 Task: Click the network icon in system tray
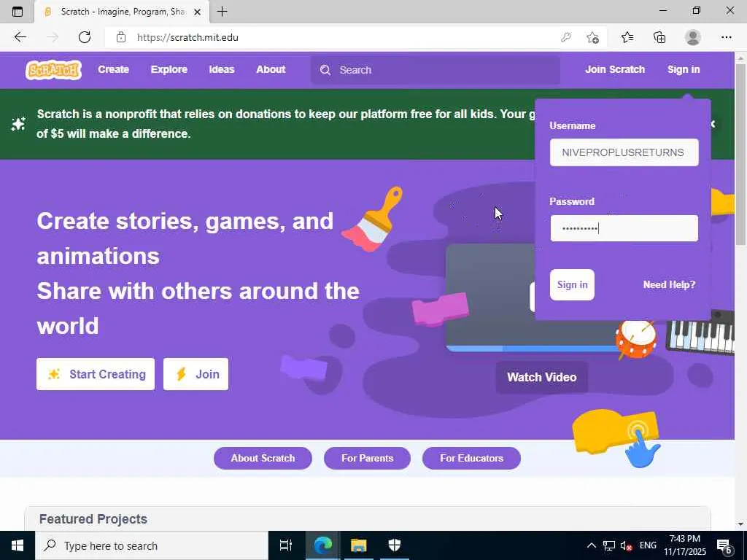tap(609, 545)
